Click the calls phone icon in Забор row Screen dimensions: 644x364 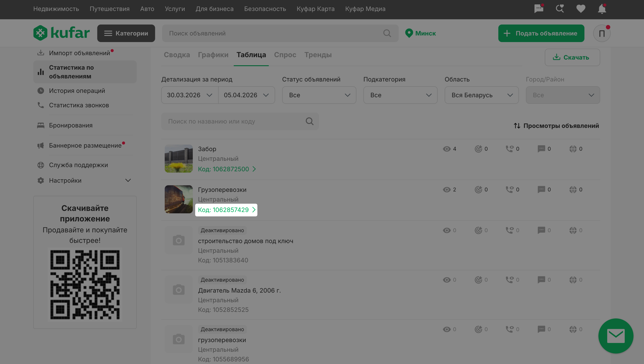pos(510,149)
